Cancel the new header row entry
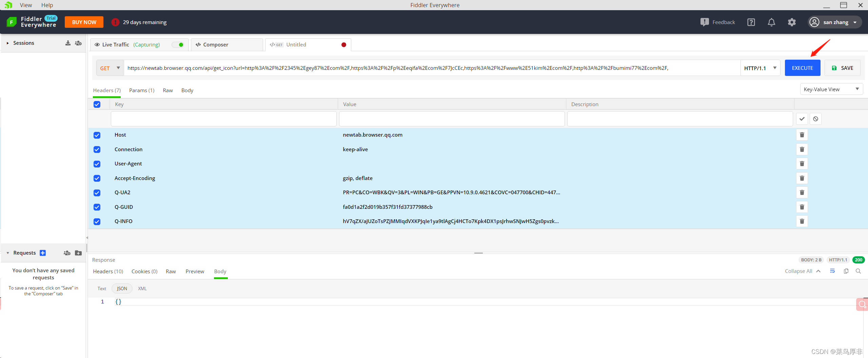This screenshot has height=358, width=868. (x=815, y=119)
